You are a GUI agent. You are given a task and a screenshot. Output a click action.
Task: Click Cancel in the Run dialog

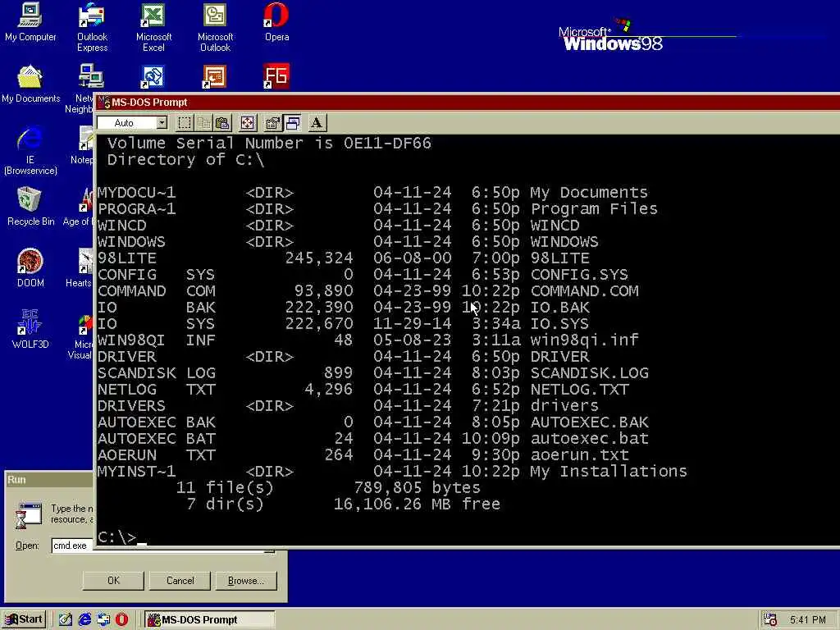point(180,580)
